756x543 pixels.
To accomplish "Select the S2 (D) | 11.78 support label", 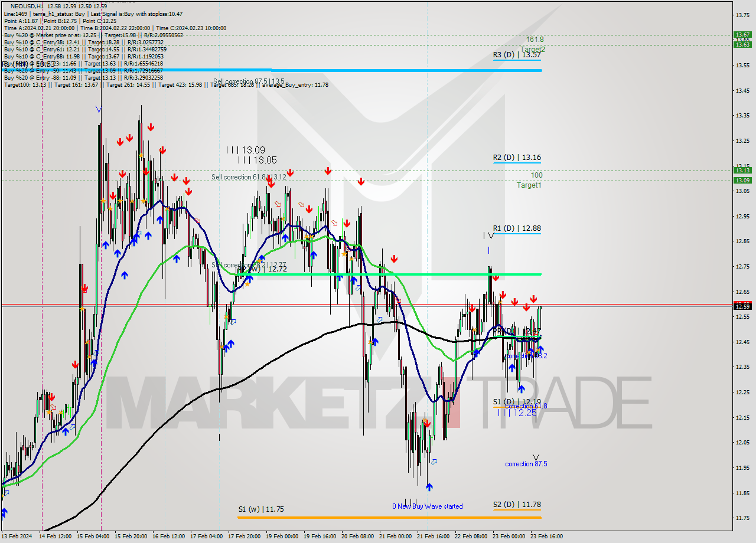I will (x=517, y=505).
